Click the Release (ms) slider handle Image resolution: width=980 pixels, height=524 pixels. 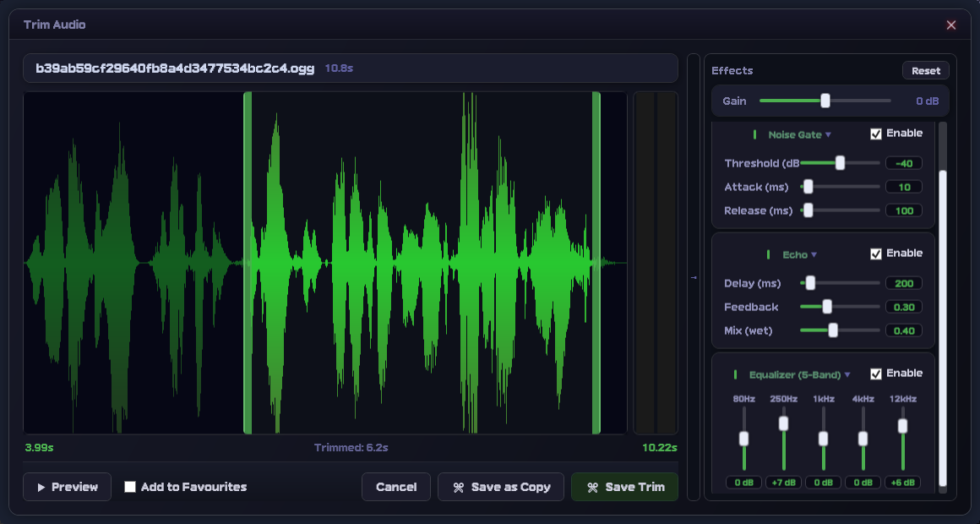pyautogui.click(x=808, y=210)
